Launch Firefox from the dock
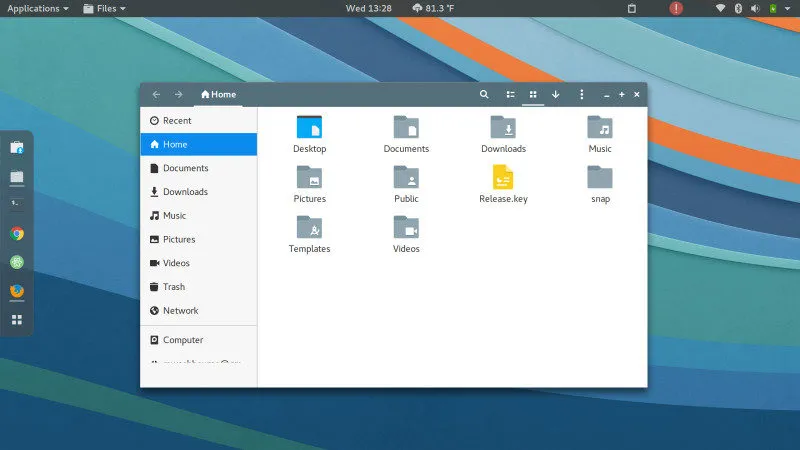Screen dimensions: 800x450 17,291
